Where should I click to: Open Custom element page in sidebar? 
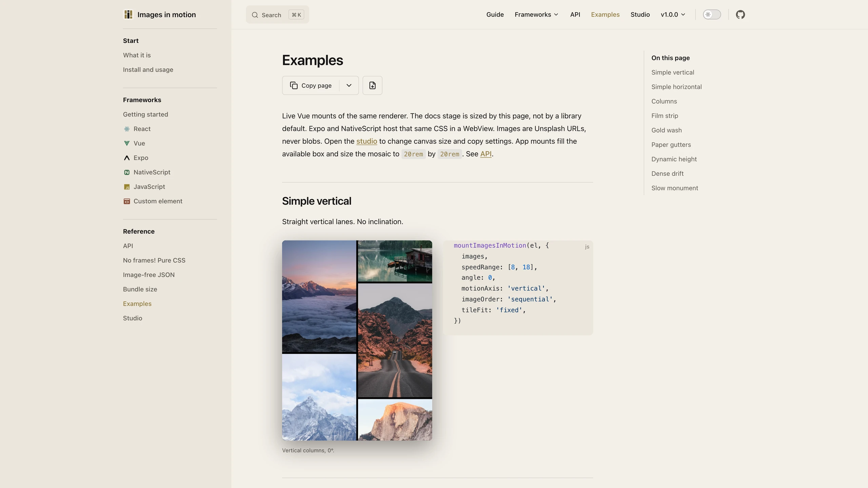(x=158, y=201)
